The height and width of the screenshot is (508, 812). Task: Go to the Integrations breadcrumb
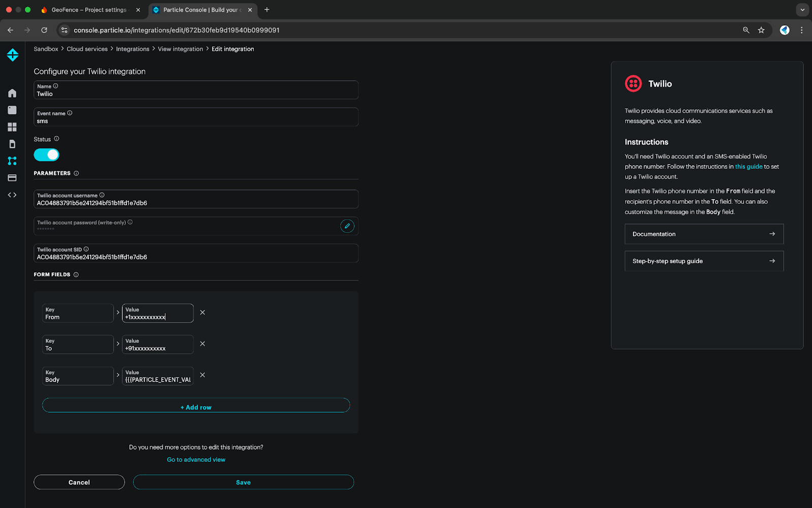132,49
